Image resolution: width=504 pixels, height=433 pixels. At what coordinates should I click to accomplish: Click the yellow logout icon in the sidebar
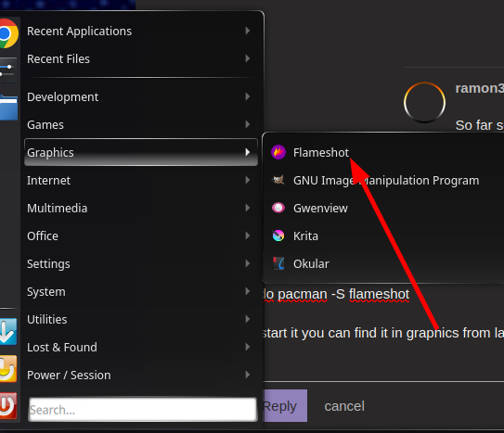coord(7,369)
